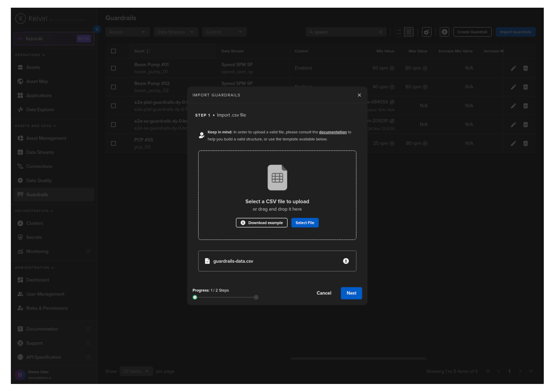The width and height of the screenshot is (555, 392).
Task: Go to Data Explorer in sidebar
Action: click(40, 110)
